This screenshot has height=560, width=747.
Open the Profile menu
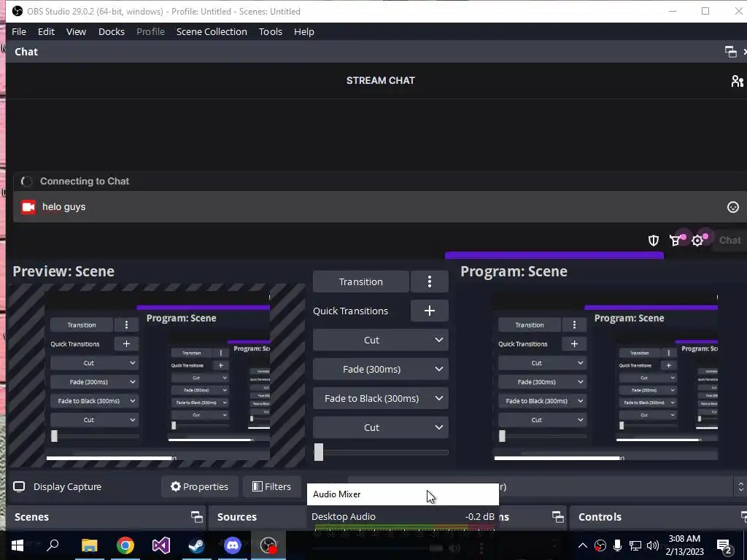(150, 31)
